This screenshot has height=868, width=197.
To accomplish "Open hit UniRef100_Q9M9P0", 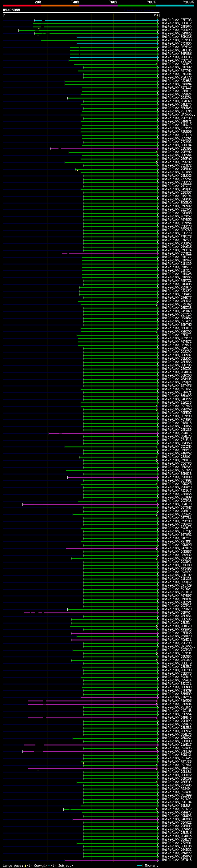I will point(176,26).
